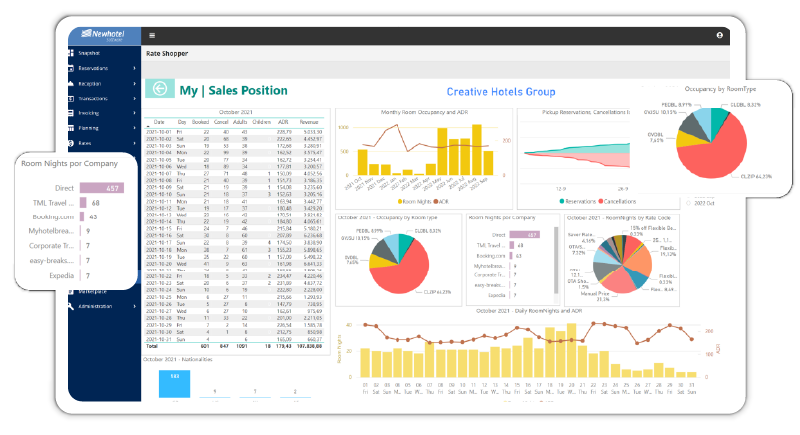Click the Rate Shopper breadcrumb title
Image resolution: width=800 pixels, height=435 pixels.
167,54
